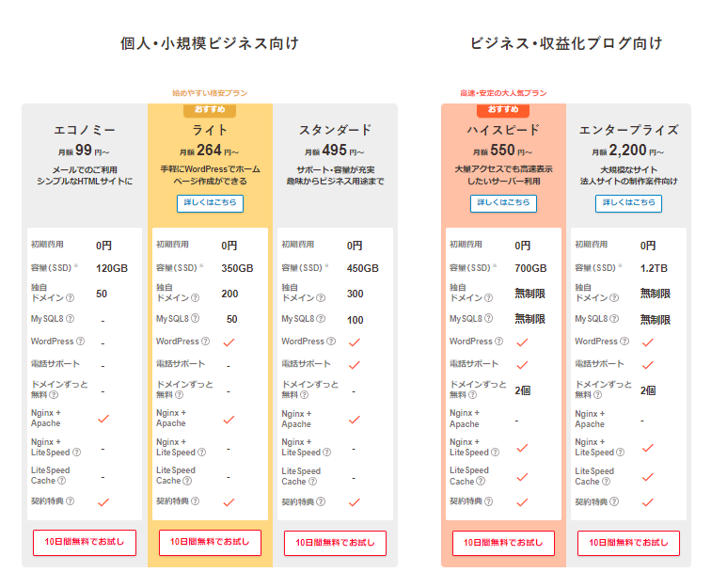Screen dimensions: 711x588
Task: Click the MySQL8 help icon in Economy plan
Action: point(70,320)
